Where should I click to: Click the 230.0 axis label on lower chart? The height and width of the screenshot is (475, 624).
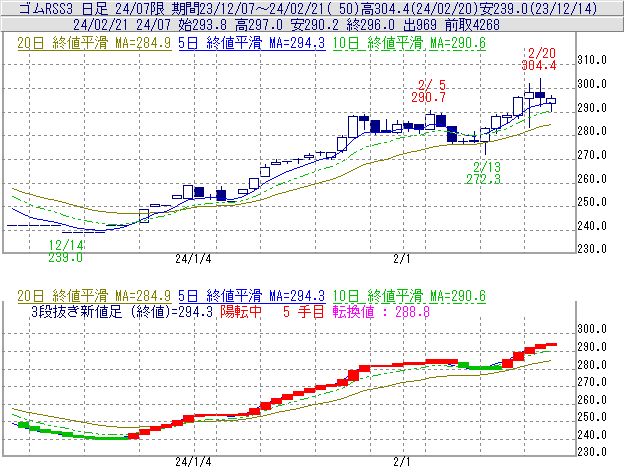pyautogui.click(x=592, y=452)
